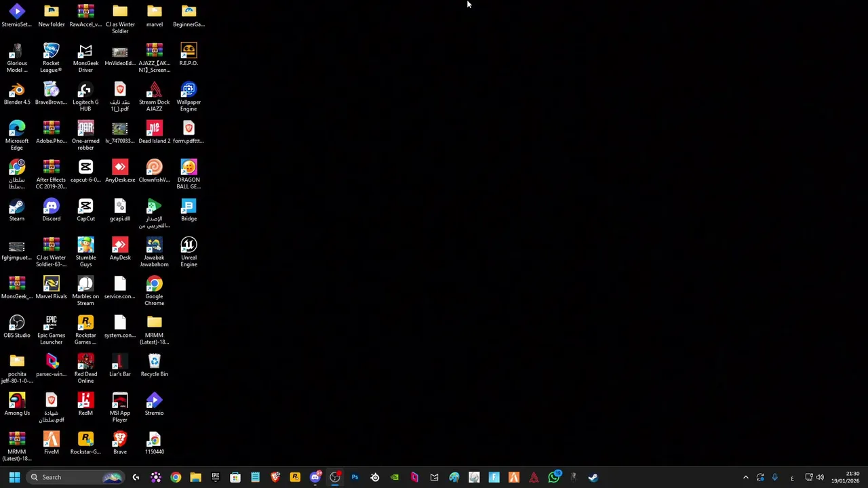Select the gcapi.dll file icon
This screenshot has width=868, height=488.
point(120,211)
